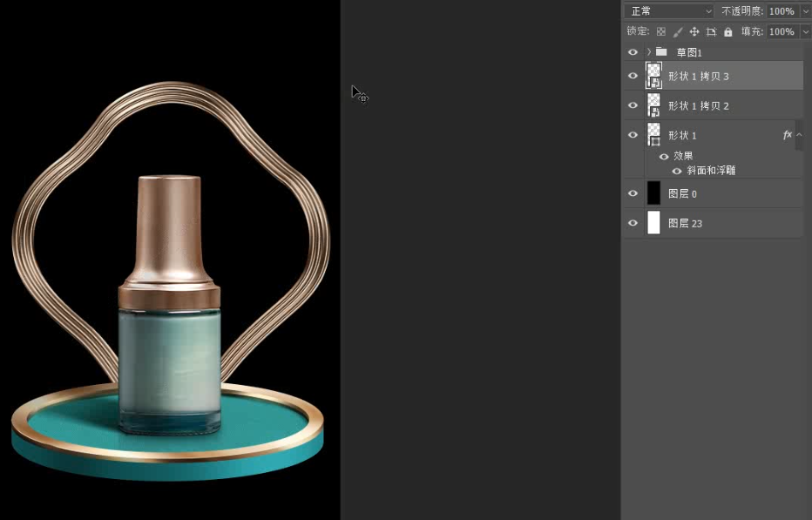This screenshot has width=812, height=520.
Task: Open the 不透明度 opacity dropdown arrow
Action: coord(805,11)
